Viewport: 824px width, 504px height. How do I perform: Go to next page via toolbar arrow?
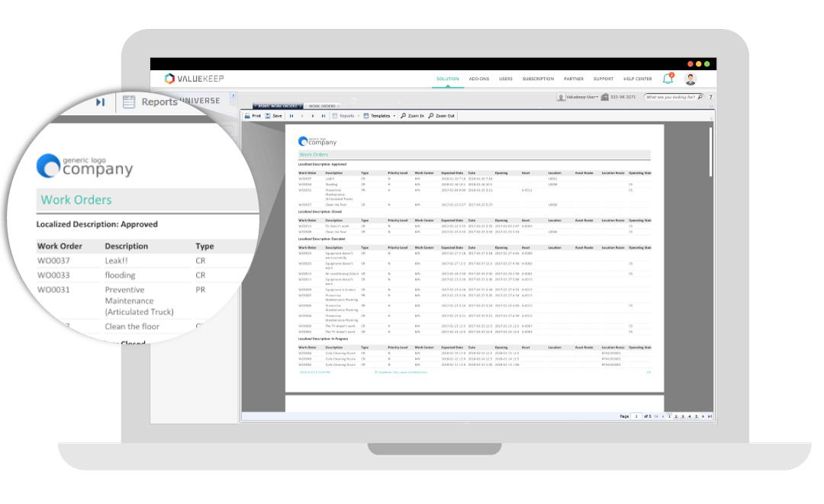(313, 116)
